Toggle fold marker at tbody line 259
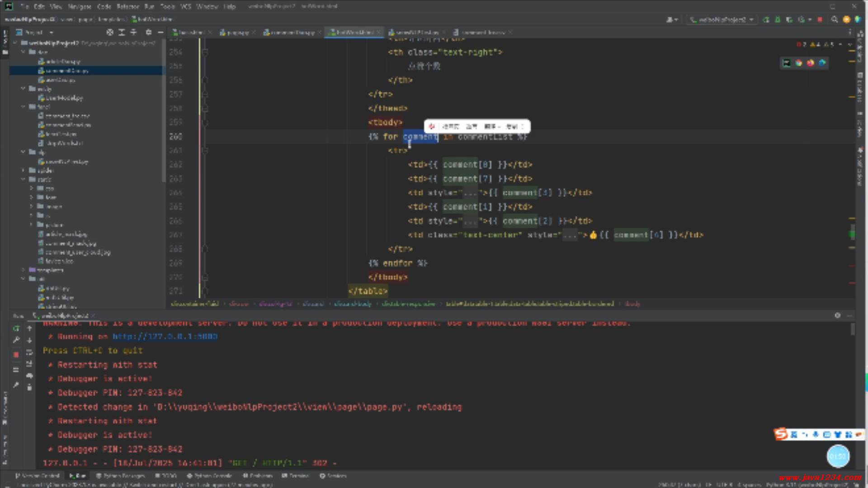Image resolution: width=868 pixels, height=488 pixels. point(205,122)
